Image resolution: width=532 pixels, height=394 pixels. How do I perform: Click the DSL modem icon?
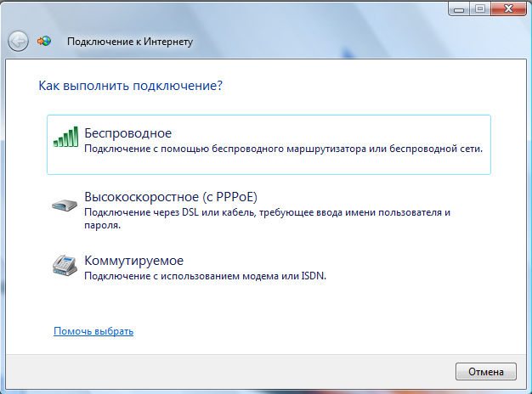pyautogui.click(x=65, y=205)
